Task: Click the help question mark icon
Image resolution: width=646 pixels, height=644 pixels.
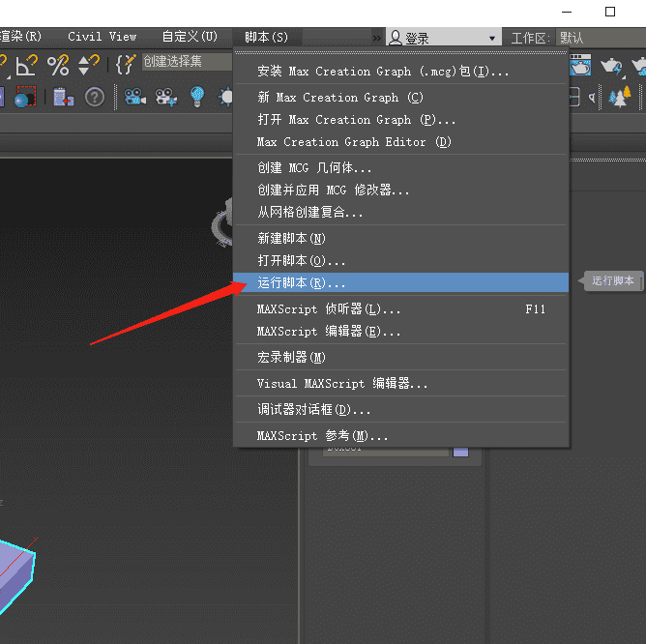Action: click(x=94, y=97)
